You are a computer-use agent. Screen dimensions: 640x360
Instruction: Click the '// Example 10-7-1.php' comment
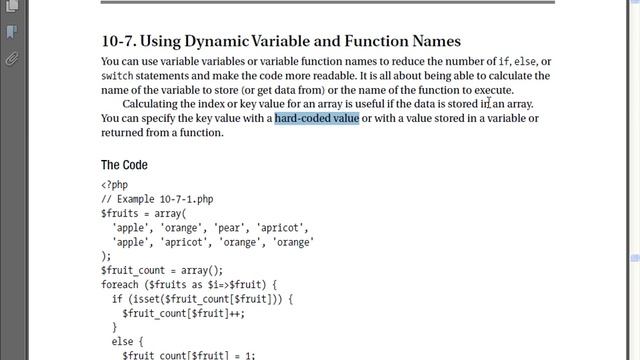[157, 199]
